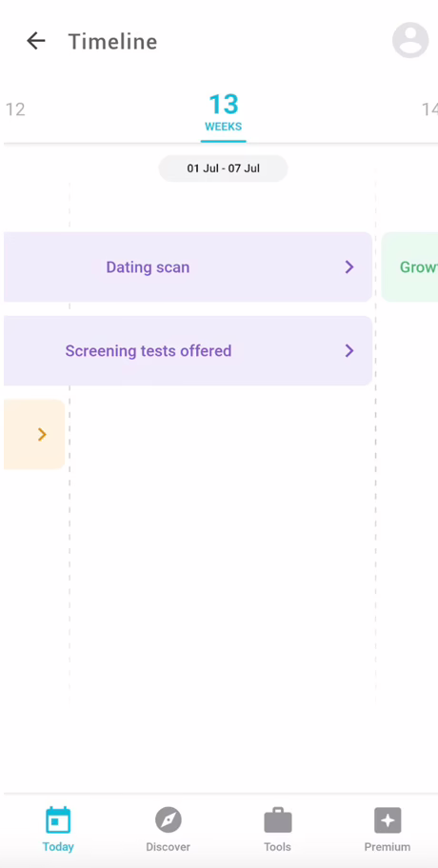Open the Dating scan card

click(188, 266)
